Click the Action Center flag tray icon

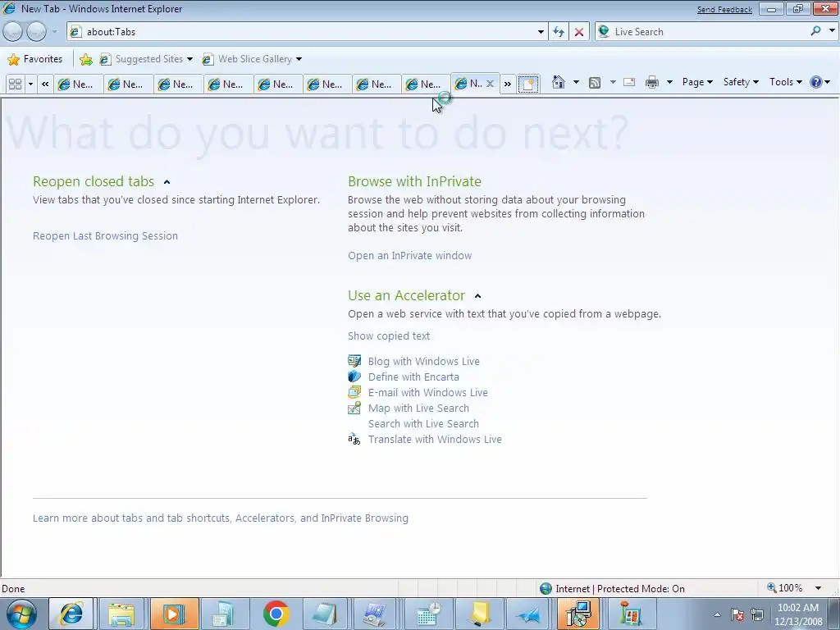pos(737,614)
